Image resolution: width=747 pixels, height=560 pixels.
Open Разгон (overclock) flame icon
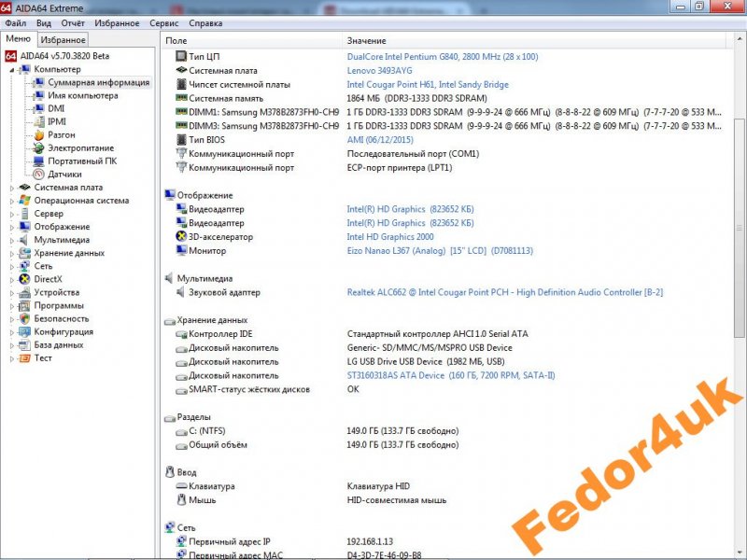pyautogui.click(x=38, y=134)
